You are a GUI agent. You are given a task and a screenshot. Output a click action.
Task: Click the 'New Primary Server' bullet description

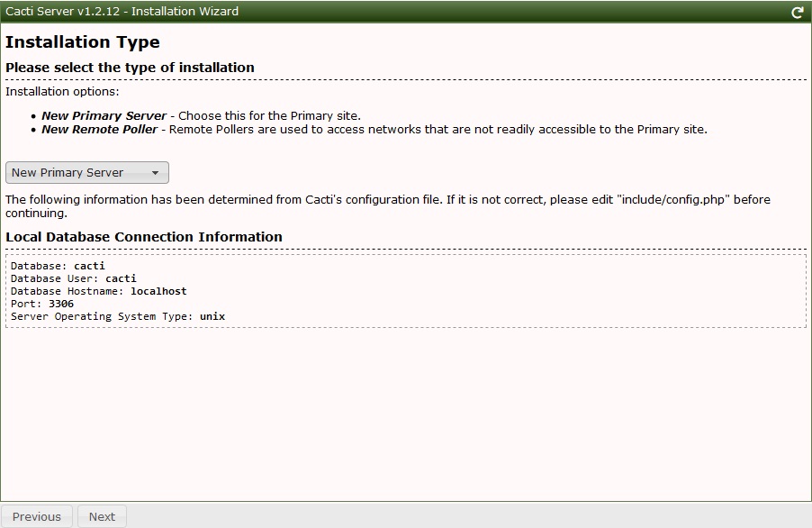click(x=201, y=115)
